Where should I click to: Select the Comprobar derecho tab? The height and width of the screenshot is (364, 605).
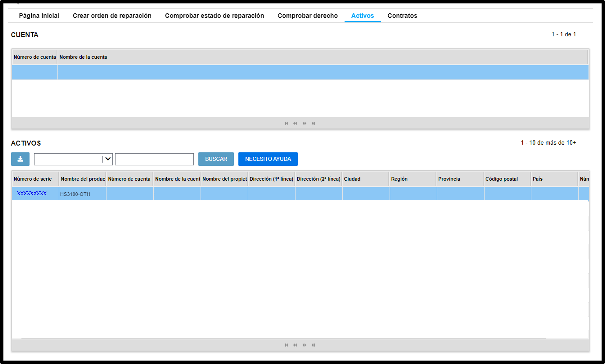[x=308, y=16]
